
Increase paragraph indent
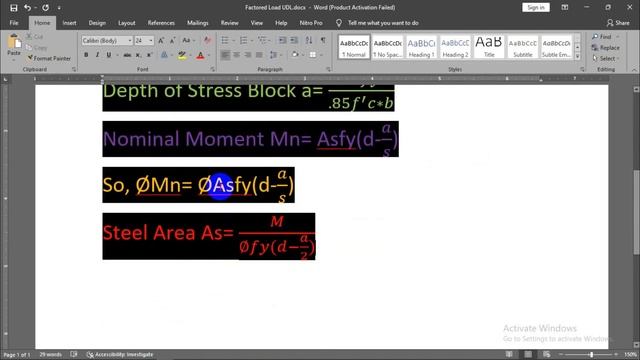click(294, 40)
